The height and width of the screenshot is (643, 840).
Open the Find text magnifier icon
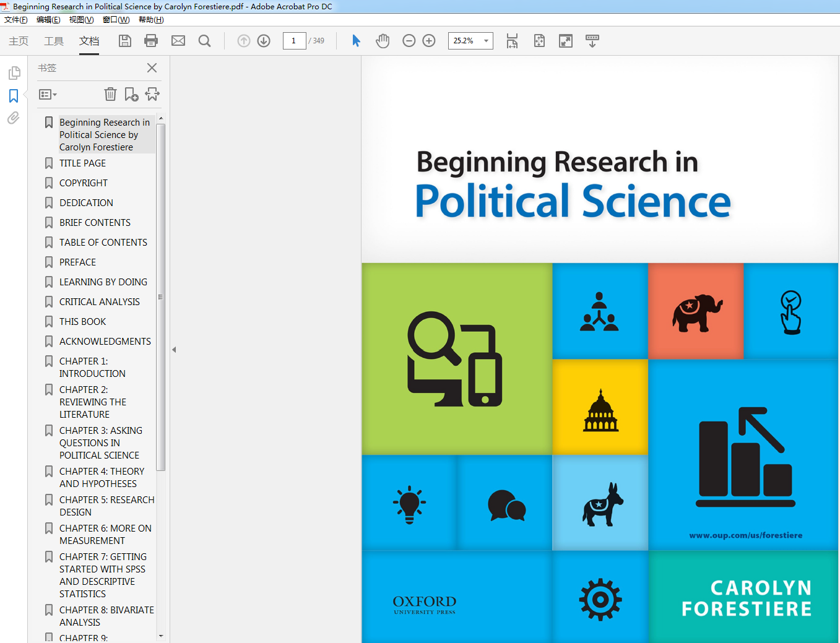pyautogui.click(x=205, y=41)
